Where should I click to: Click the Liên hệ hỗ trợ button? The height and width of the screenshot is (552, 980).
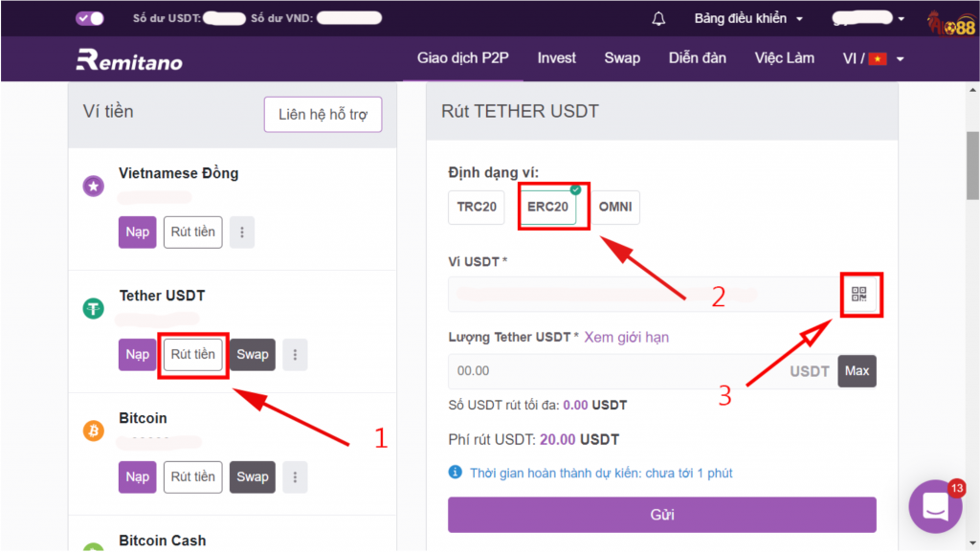323,114
